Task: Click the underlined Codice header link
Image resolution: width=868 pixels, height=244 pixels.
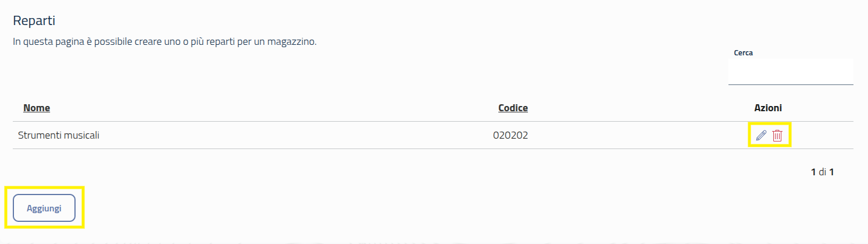Action: click(x=513, y=108)
